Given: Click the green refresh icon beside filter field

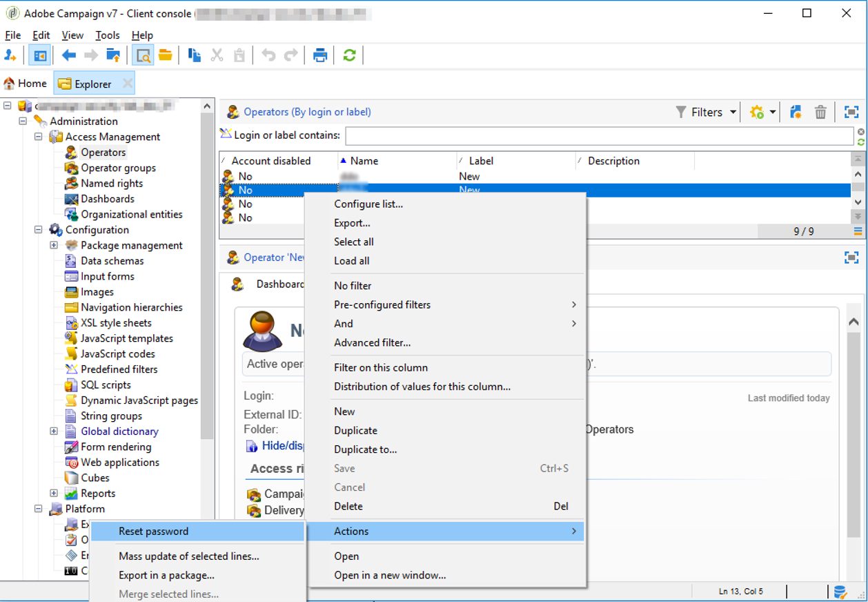Looking at the screenshot, I should click(x=861, y=142).
